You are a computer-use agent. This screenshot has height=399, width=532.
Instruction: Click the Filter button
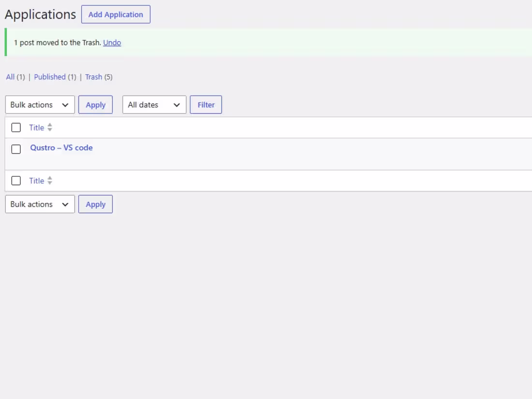pos(206,105)
